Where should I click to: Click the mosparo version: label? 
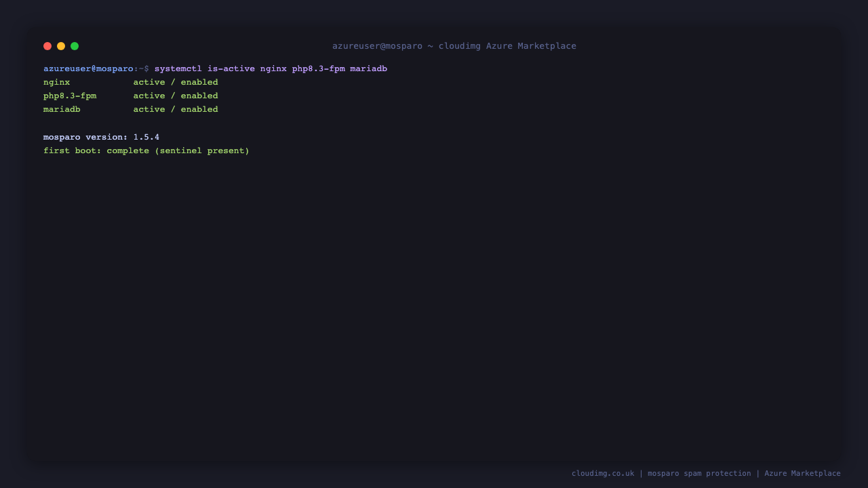click(85, 137)
